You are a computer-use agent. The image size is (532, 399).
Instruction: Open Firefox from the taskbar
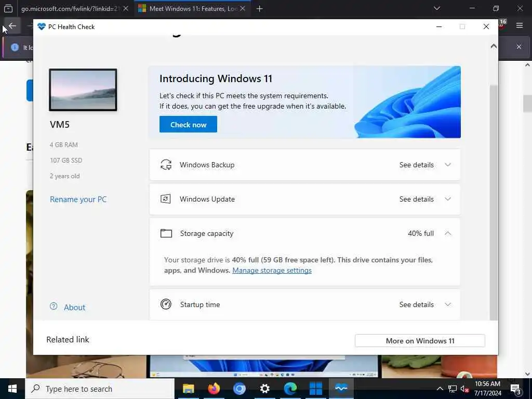click(214, 389)
